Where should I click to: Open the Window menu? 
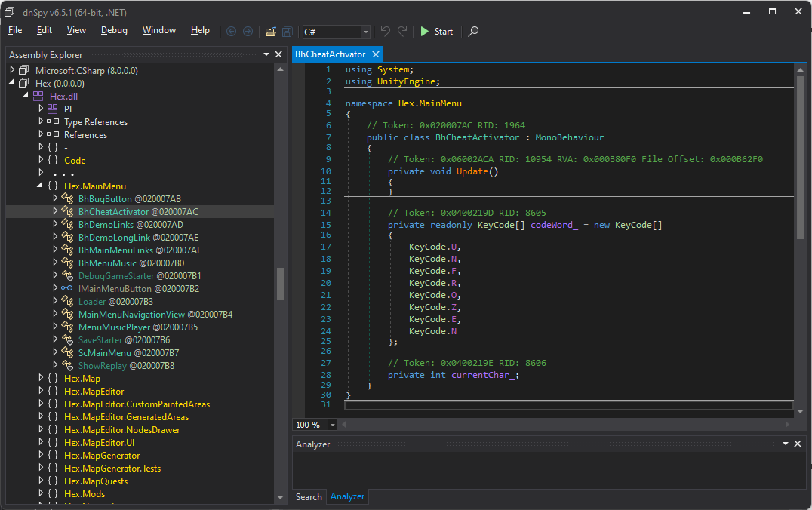[159, 30]
